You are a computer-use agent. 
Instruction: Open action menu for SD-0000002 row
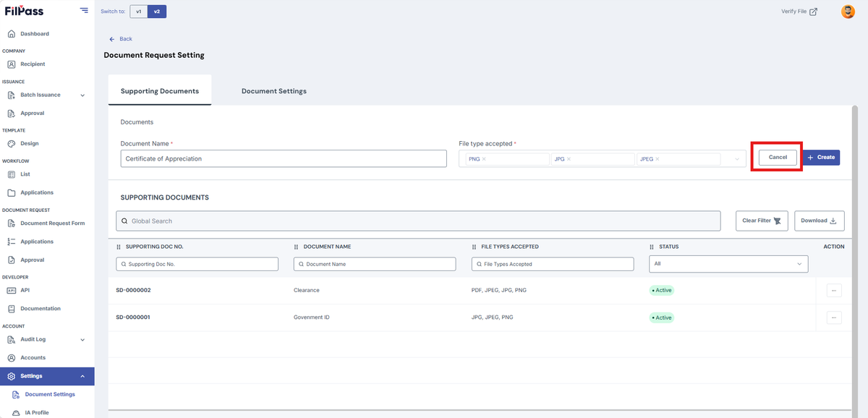(834, 290)
